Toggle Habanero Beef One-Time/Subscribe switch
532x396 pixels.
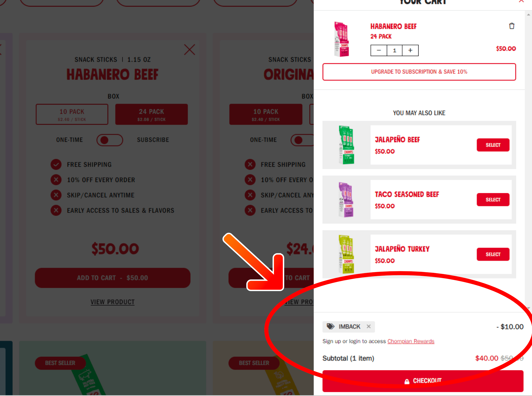pyautogui.click(x=110, y=140)
